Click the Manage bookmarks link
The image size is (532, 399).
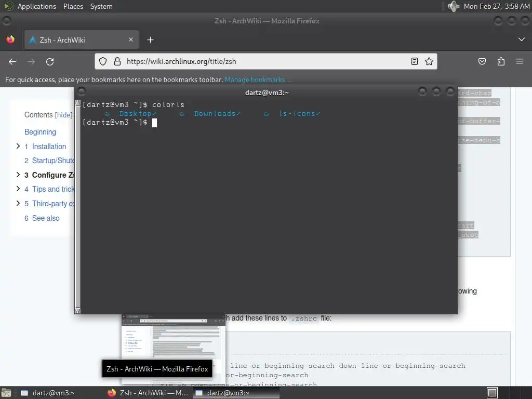[x=258, y=79]
